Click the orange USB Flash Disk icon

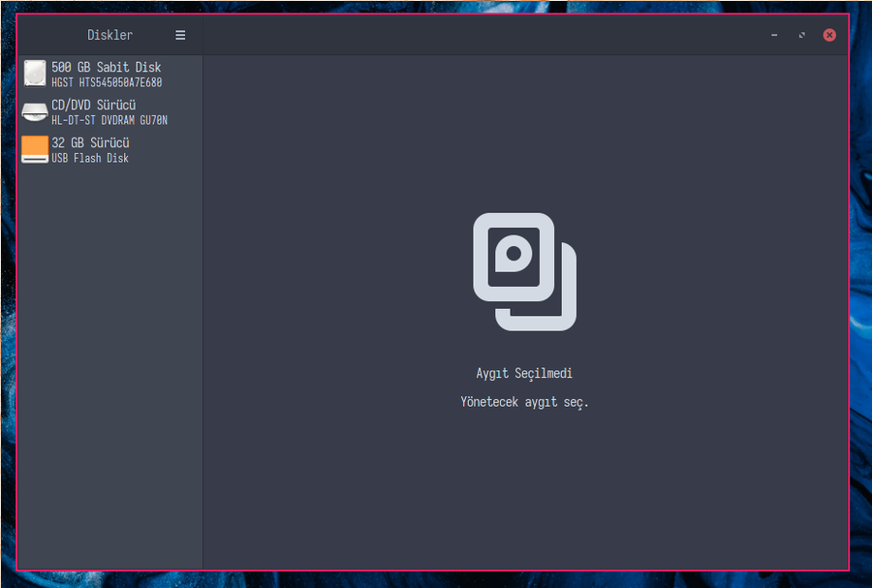(35, 149)
